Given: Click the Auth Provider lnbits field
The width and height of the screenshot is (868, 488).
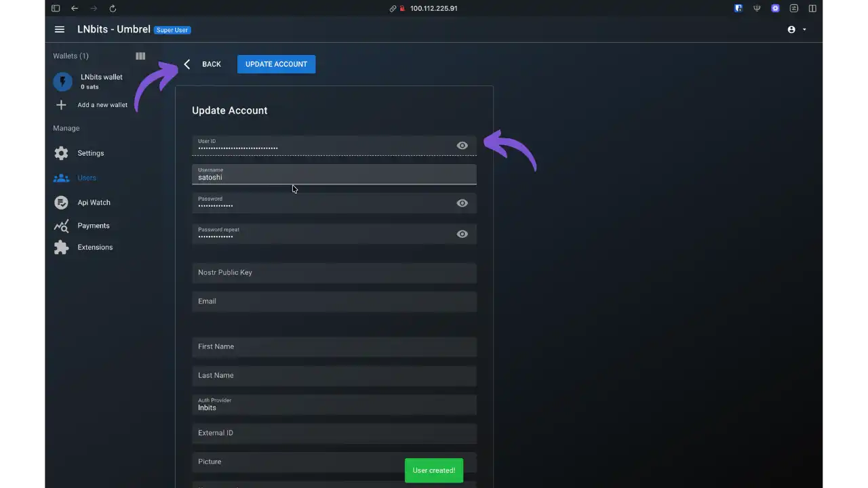Looking at the screenshot, I should (x=334, y=405).
